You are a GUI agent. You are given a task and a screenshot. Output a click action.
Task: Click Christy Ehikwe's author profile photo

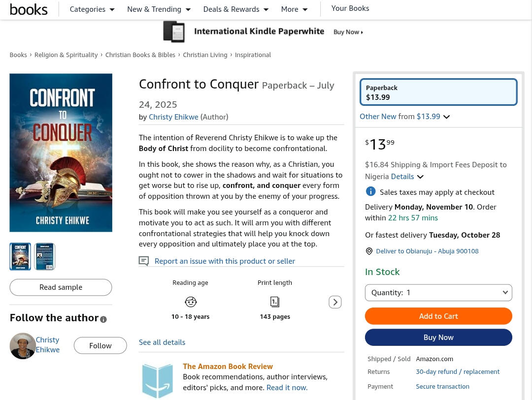coord(23,345)
